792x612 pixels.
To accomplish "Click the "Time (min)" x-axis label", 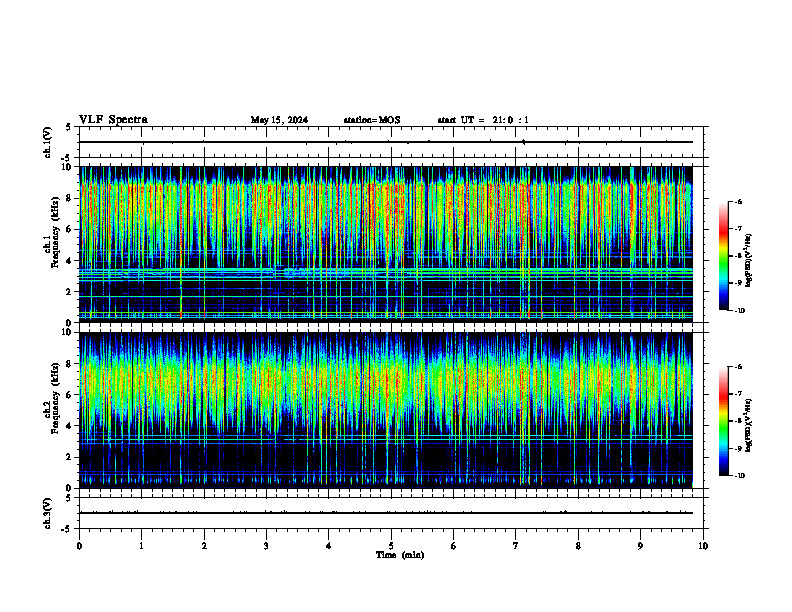I will [400, 555].
